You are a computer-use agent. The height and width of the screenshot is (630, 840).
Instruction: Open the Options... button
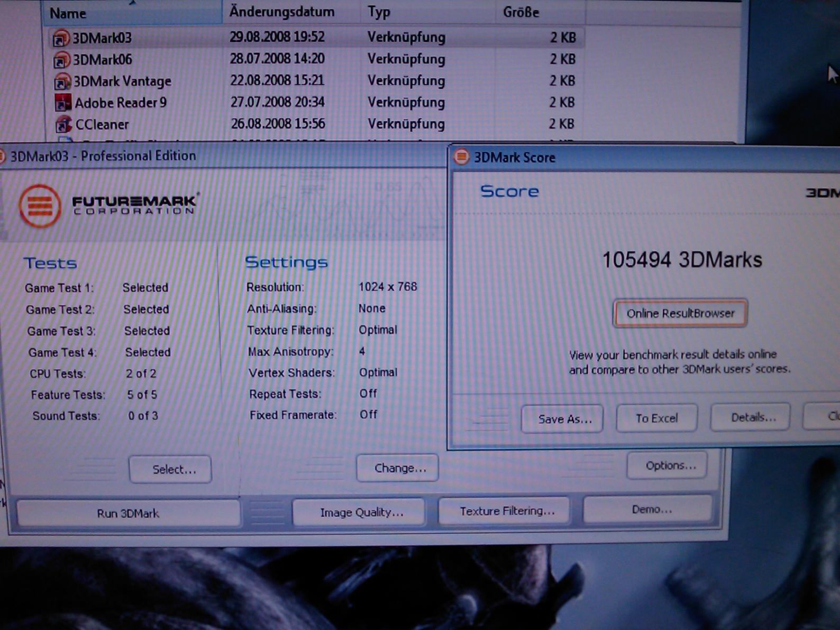click(x=667, y=465)
